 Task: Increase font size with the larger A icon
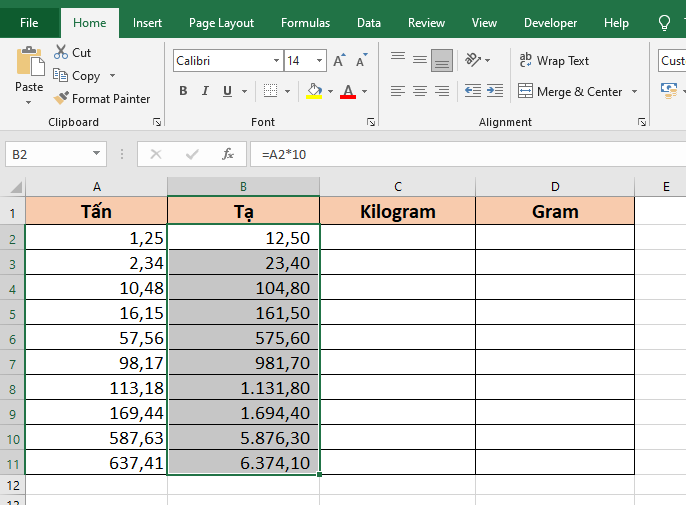339,61
